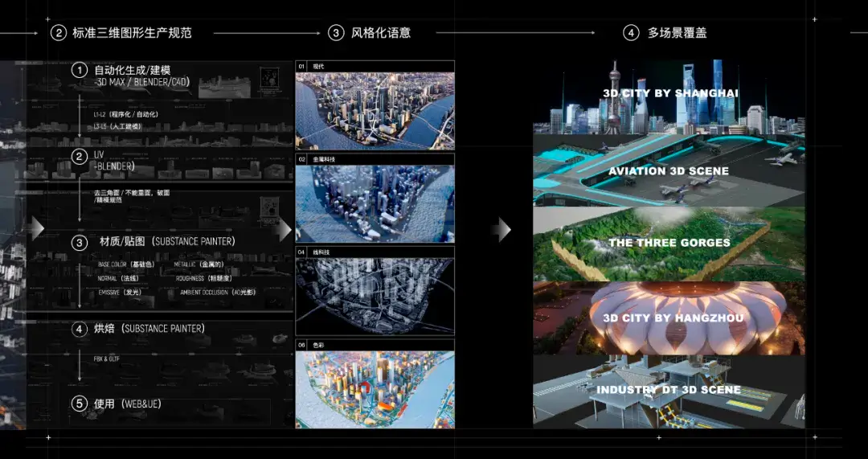This screenshot has height=459, width=868.
Task: Click the '-BLENDER)' subtitle under UV
Action: [x=114, y=166]
